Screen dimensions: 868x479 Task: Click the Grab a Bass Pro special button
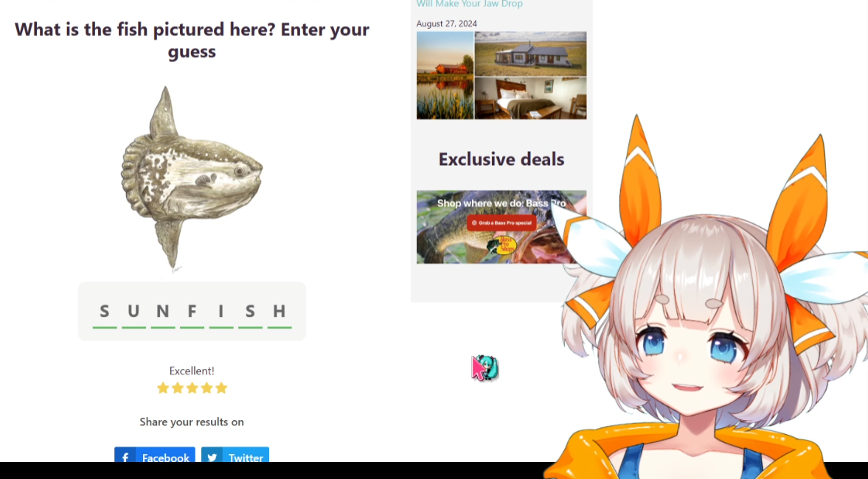(501, 223)
